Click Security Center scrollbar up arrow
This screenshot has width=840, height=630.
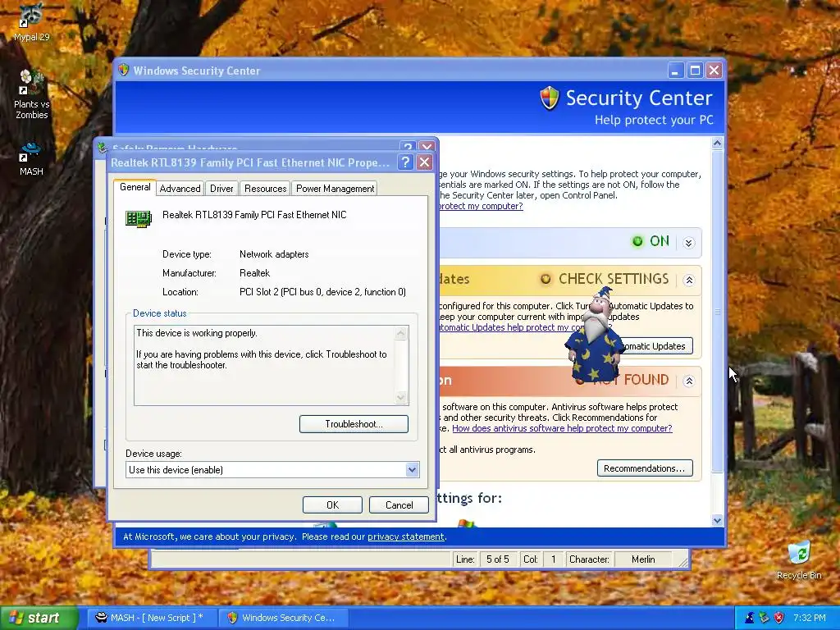[x=717, y=143]
